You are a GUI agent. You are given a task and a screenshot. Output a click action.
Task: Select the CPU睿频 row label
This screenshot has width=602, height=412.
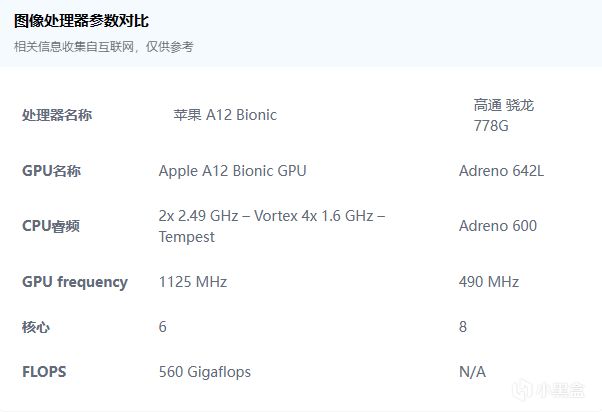(51, 226)
